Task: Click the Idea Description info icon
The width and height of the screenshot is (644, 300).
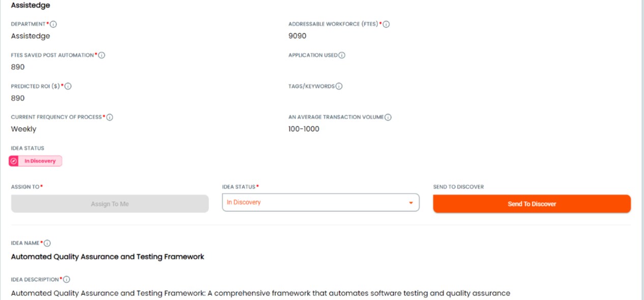Action: [x=67, y=280]
